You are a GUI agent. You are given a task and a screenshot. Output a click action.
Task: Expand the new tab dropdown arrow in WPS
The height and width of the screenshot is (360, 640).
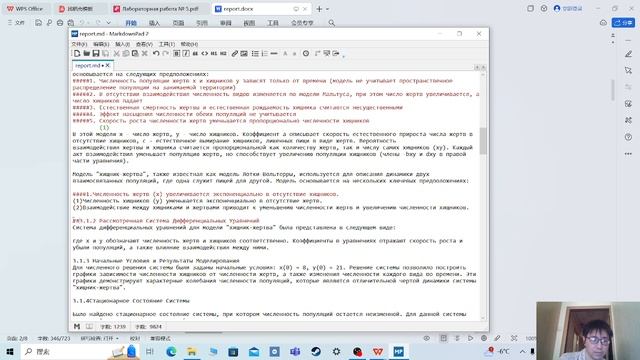(x=327, y=9)
